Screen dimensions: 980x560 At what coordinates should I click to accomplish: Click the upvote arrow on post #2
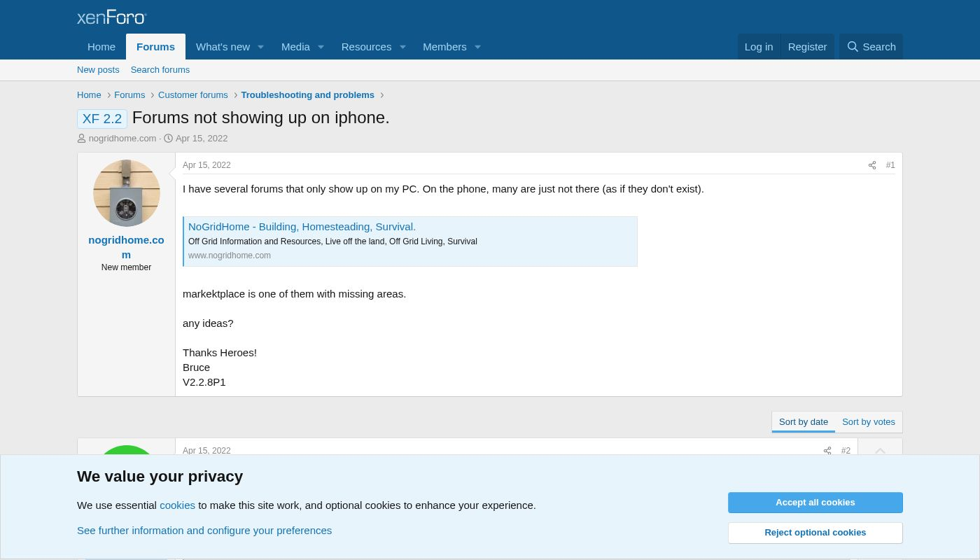(880, 451)
